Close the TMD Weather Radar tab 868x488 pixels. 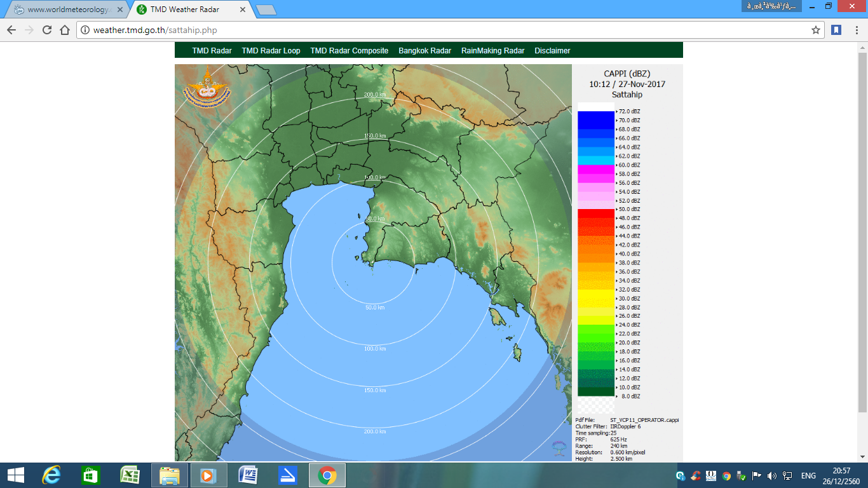pyautogui.click(x=243, y=10)
